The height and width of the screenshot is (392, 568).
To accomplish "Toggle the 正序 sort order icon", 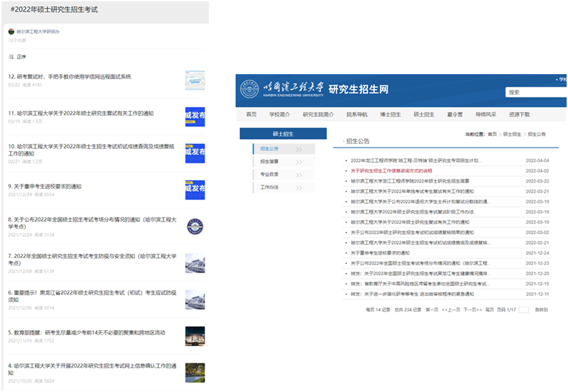I will 11,57.
